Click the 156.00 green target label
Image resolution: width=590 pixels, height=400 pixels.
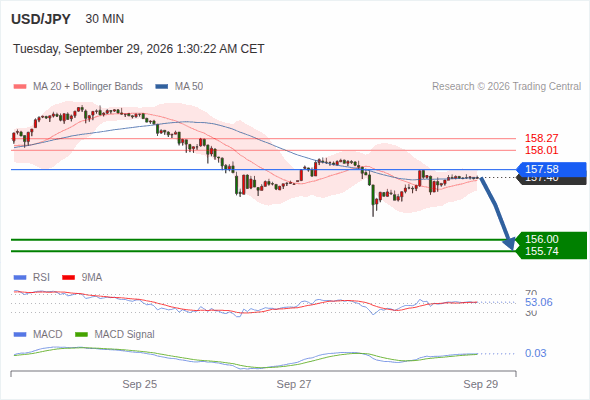pyautogui.click(x=551, y=239)
